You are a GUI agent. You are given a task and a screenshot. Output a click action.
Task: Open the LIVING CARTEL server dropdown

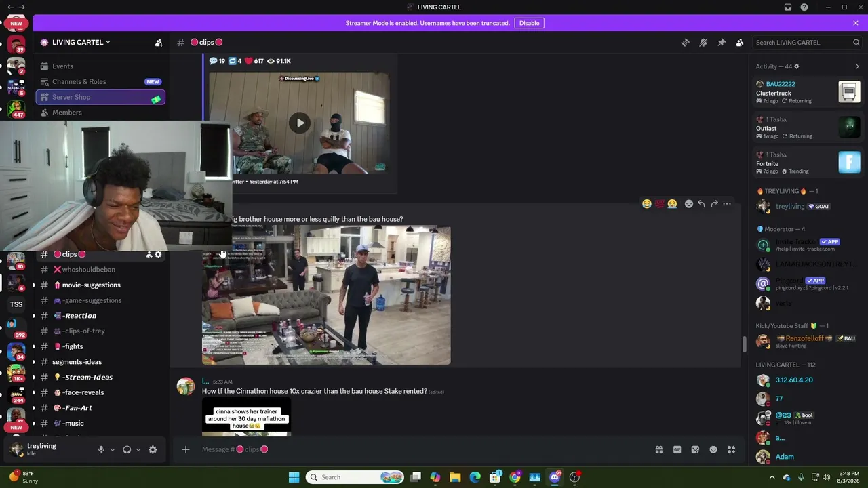coord(81,42)
